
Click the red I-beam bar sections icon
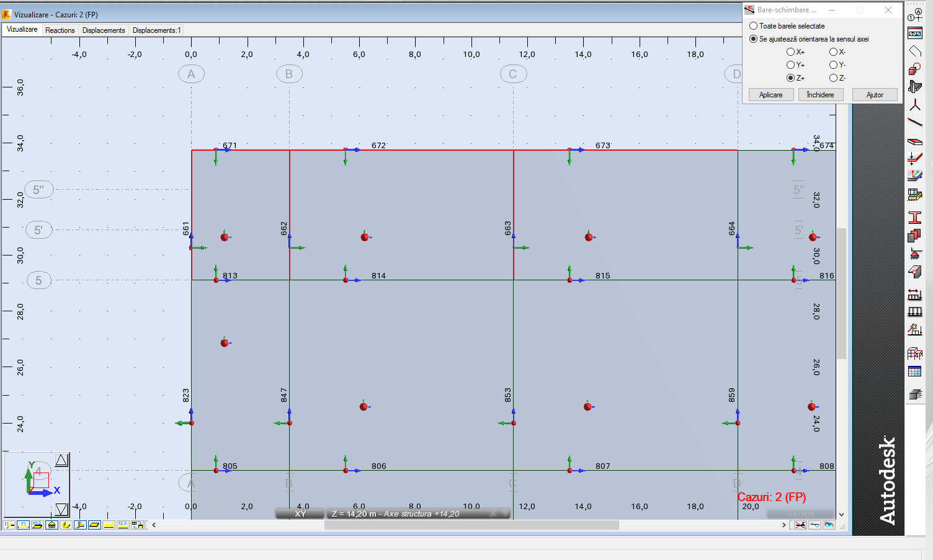(x=915, y=217)
